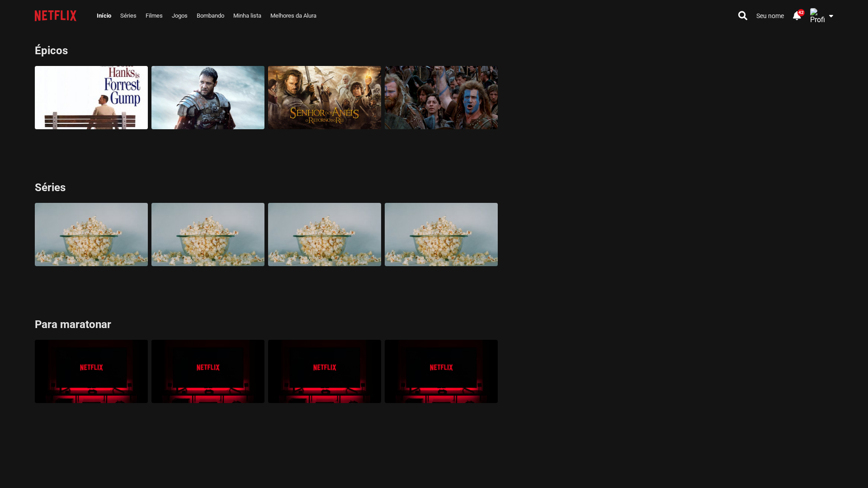Screen dimensions: 868x488
Task: Click the Seu nome label
Action: pyautogui.click(x=770, y=15)
